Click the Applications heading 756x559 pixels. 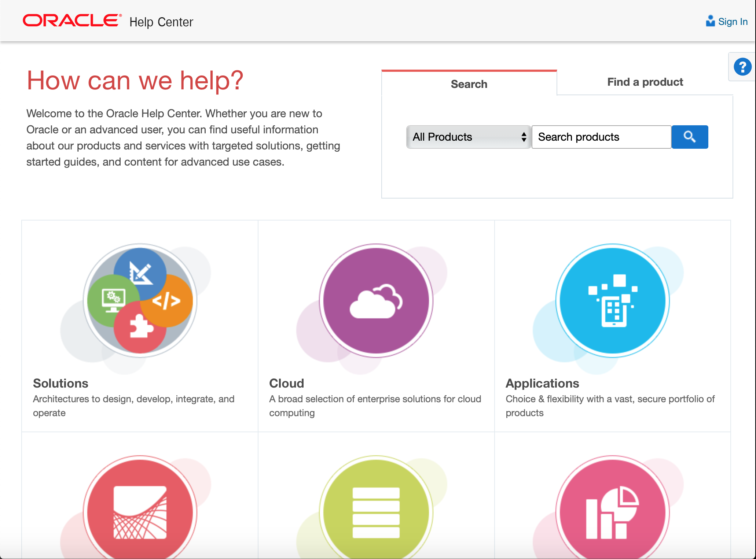click(x=542, y=383)
